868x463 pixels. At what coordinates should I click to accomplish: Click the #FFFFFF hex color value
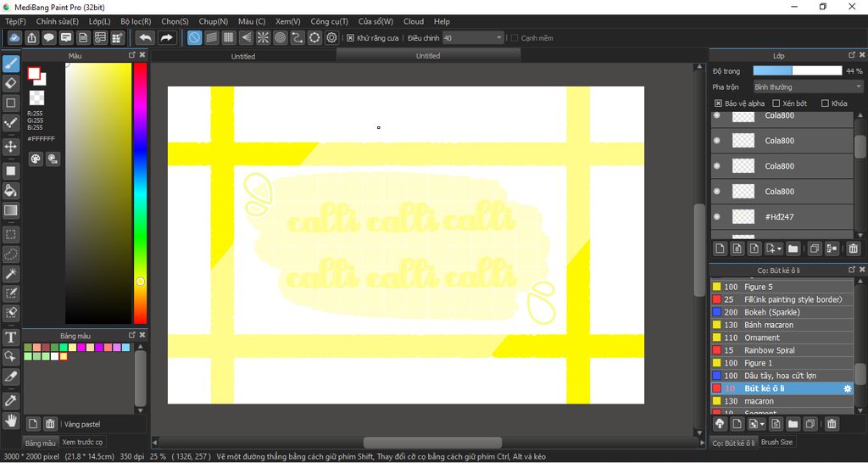coord(41,139)
